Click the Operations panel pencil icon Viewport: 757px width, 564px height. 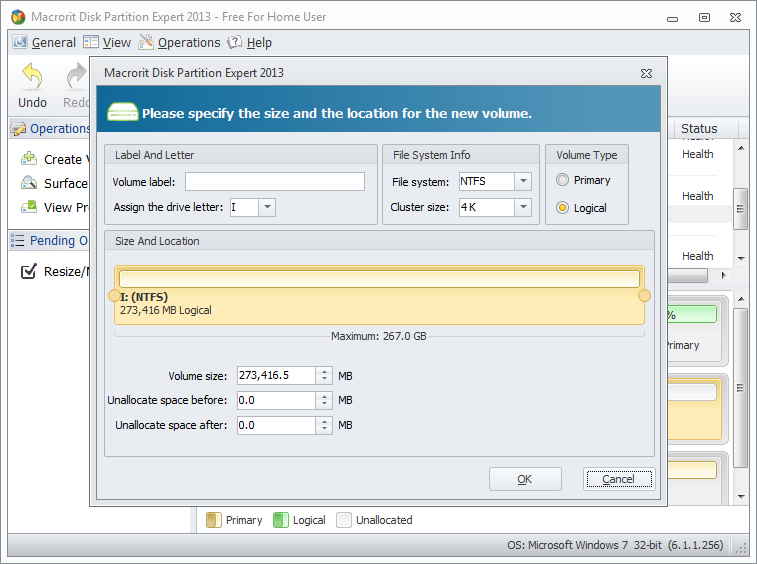18,129
